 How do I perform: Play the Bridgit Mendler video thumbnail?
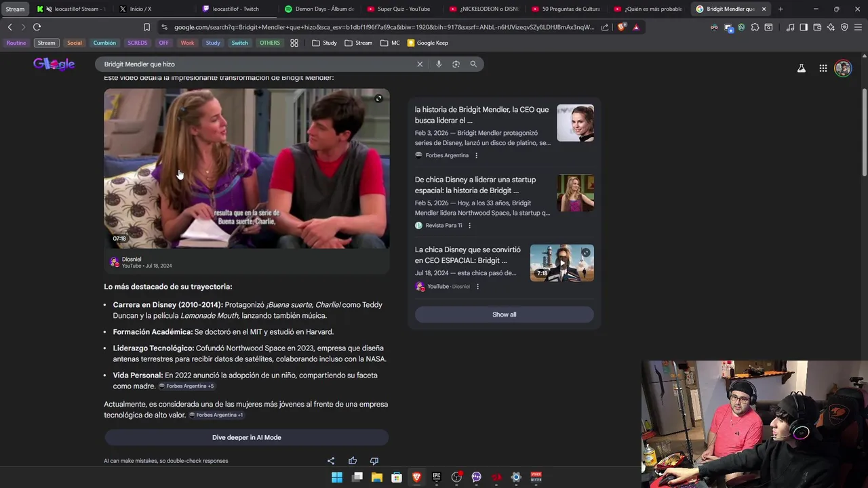(247, 168)
